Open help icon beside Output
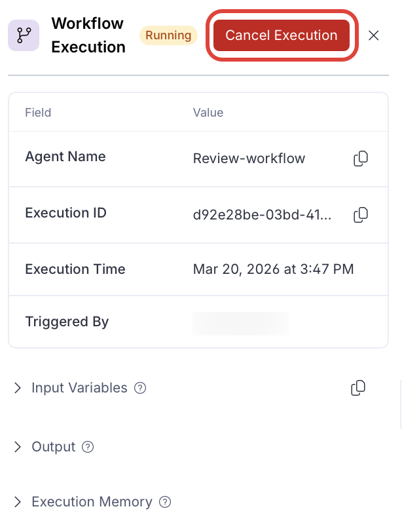Viewport: 402px width, 532px height. pyautogui.click(x=88, y=447)
